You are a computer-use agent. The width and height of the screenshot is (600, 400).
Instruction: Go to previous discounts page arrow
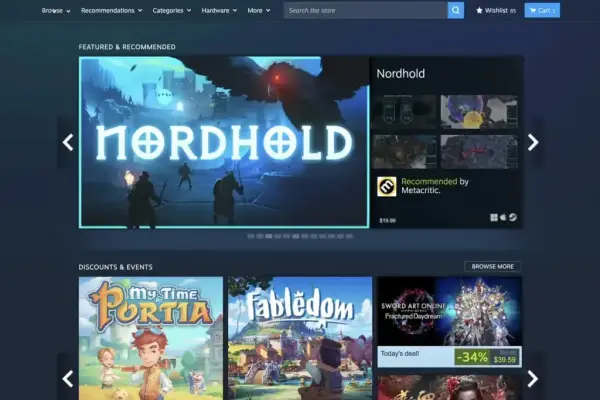(68, 379)
